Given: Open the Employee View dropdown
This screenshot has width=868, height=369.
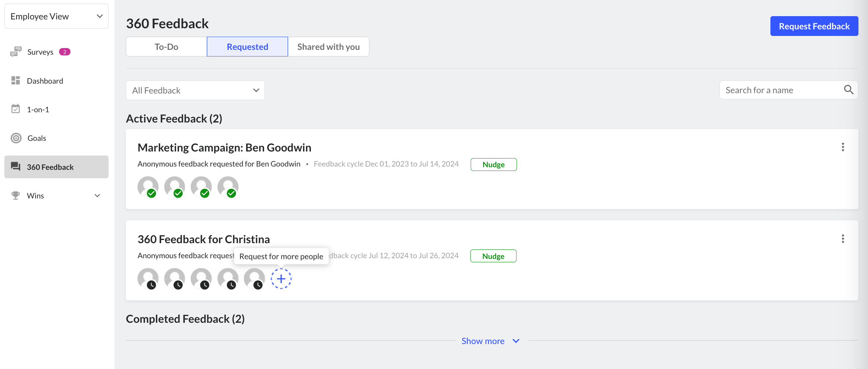Looking at the screenshot, I should point(56,16).
